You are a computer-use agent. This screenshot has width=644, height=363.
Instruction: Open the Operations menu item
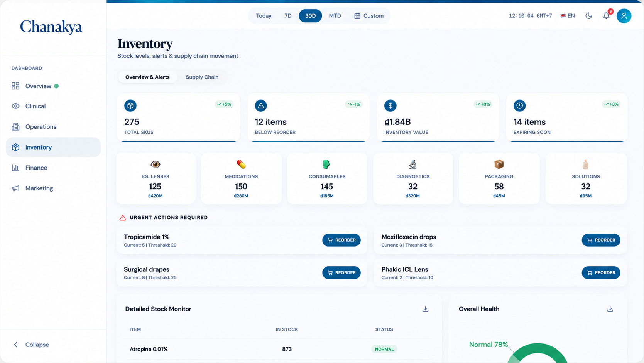(x=53, y=126)
